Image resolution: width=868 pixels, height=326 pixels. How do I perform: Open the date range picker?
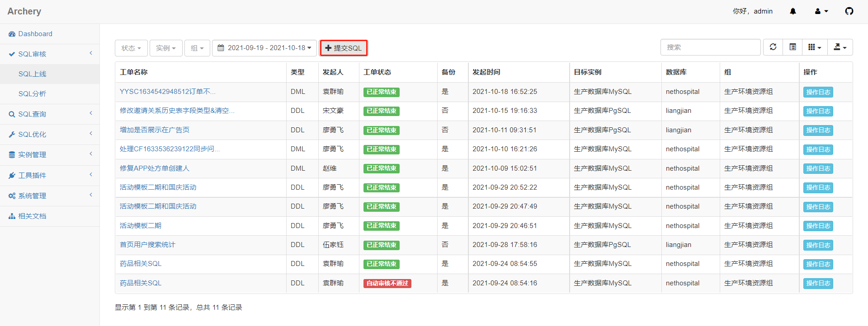264,48
